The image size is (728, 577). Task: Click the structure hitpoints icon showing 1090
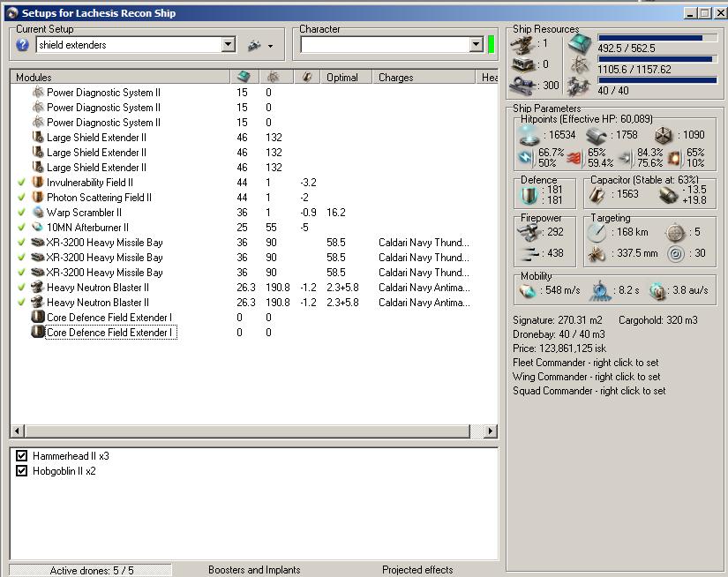(664, 136)
